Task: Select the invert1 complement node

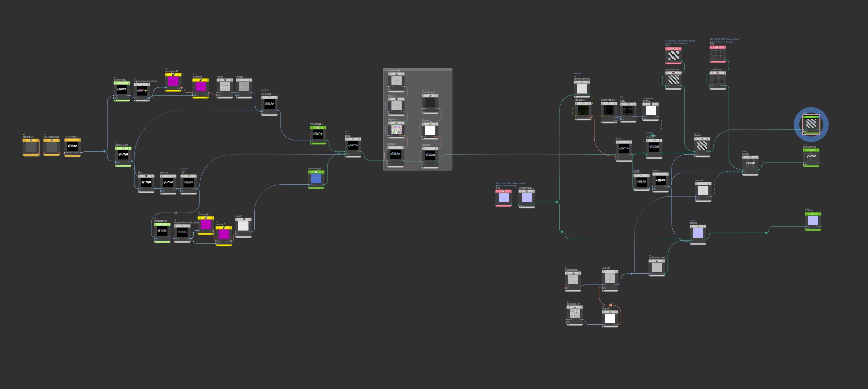Action: tap(651, 112)
